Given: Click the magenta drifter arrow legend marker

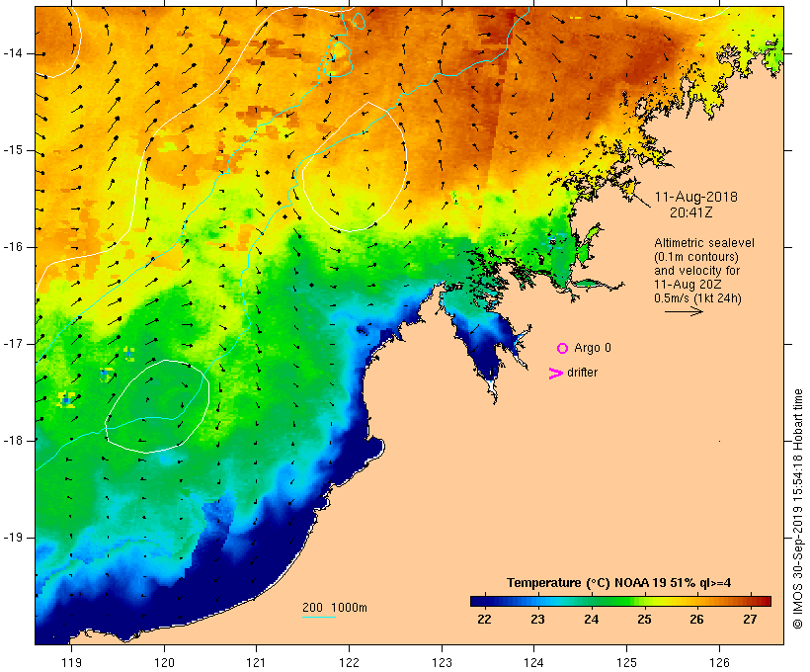Looking at the screenshot, I should [556, 374].
